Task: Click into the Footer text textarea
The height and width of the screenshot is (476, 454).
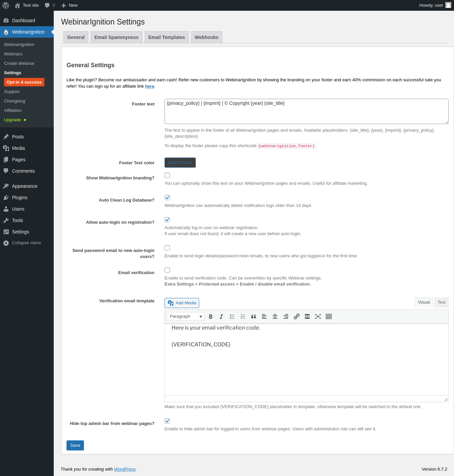Action: (x=307, y=111)
